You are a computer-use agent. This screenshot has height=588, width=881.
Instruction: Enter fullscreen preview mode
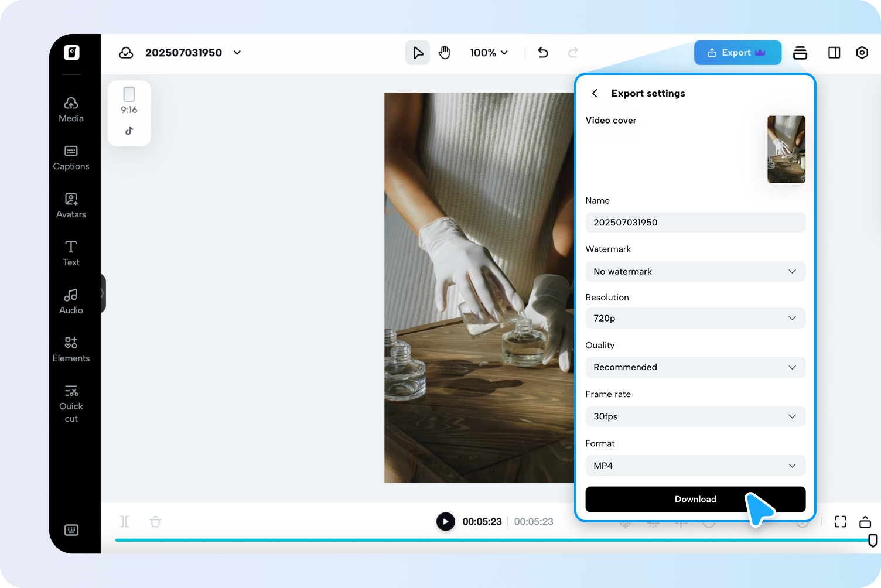841,521
